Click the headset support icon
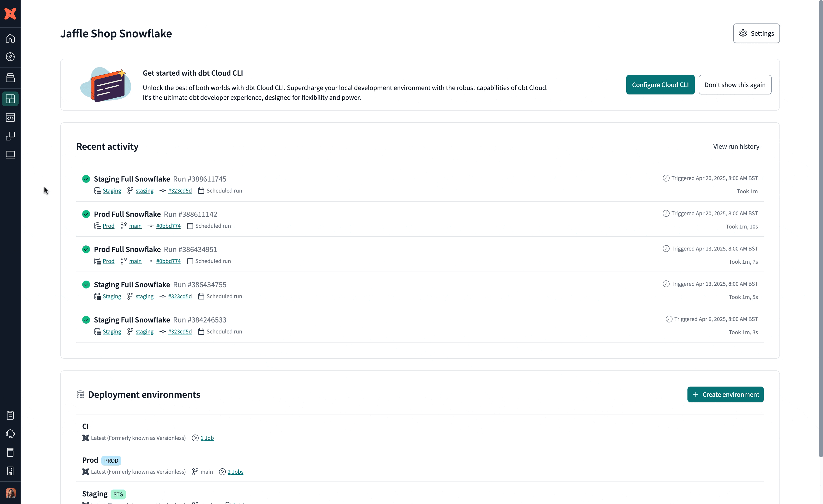Viewport: 823px width, 504px height. coord(10,434)
